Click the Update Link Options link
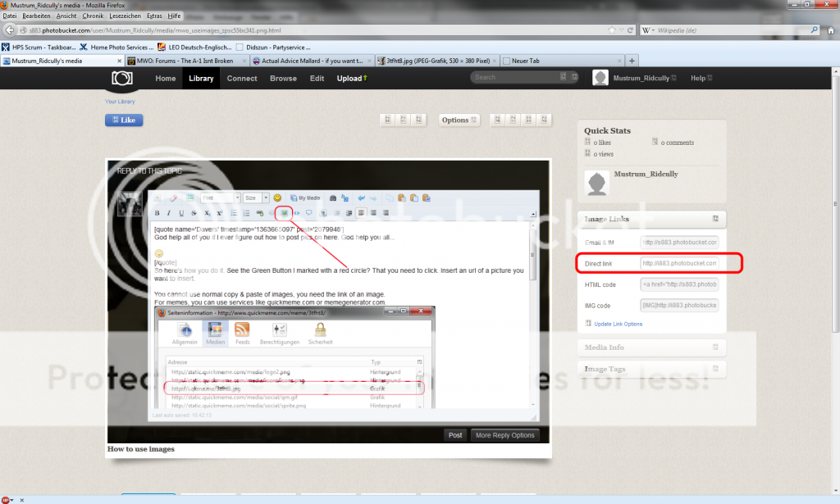Image resolution: width=840 pixels, height=504 pixels. tap(618, 324)
